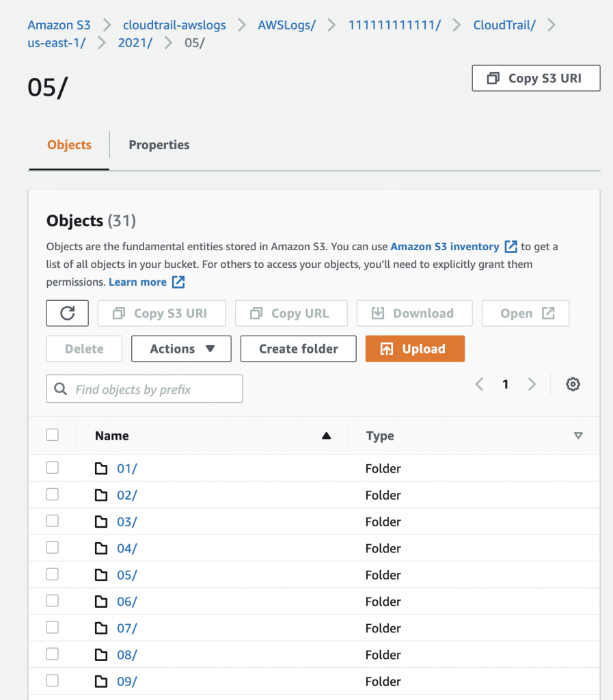Screen dimensions: 613x700
Task: Click the refresh objects icon
Action: (x=67, y=313)
